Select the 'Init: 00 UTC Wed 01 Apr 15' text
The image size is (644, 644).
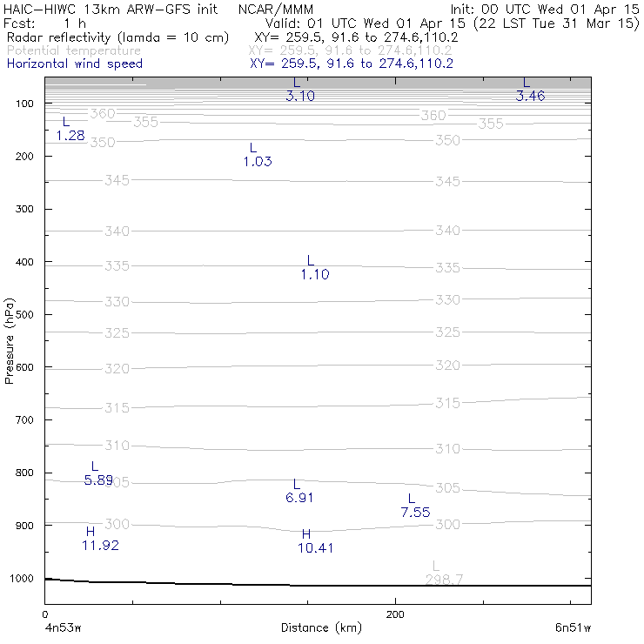coord(545,9)
